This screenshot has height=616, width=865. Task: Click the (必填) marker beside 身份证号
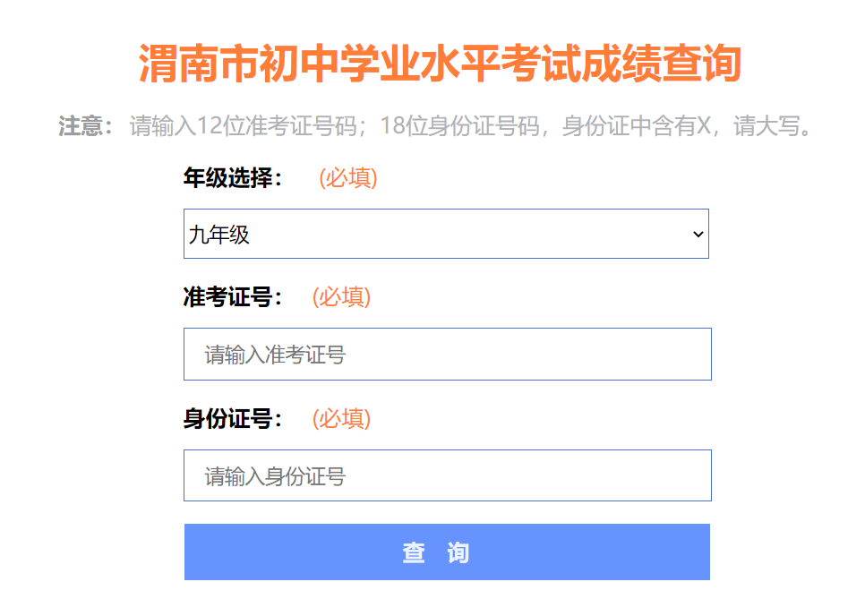point(341,418)
